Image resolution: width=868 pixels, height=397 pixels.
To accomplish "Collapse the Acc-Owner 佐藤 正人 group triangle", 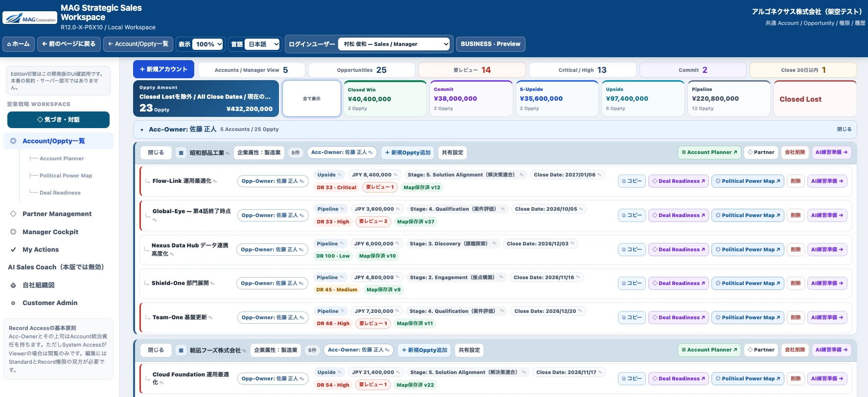I will pos(142,130).
